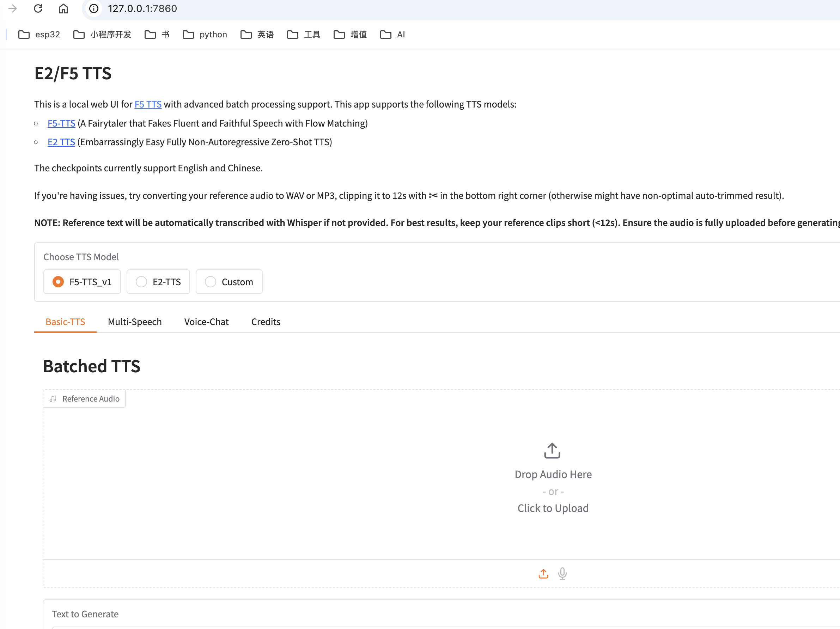Switch to the Multi-Speech tab
This screenshot has height=629, width=840.
tap(135, 322)
